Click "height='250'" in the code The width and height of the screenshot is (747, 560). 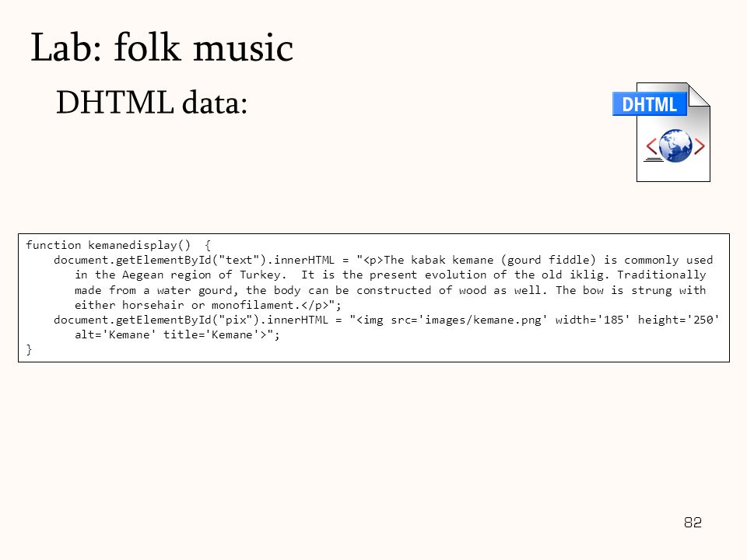click(679, 320)
